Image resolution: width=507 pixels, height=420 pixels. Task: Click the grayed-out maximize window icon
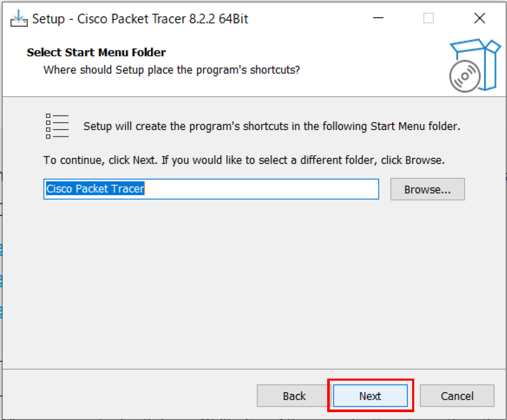tap(428, 19)
